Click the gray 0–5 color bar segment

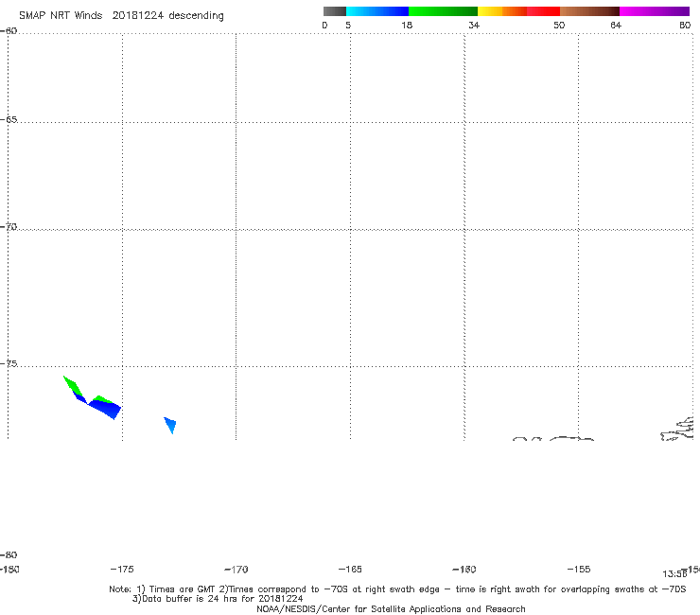tap(334, 11)
